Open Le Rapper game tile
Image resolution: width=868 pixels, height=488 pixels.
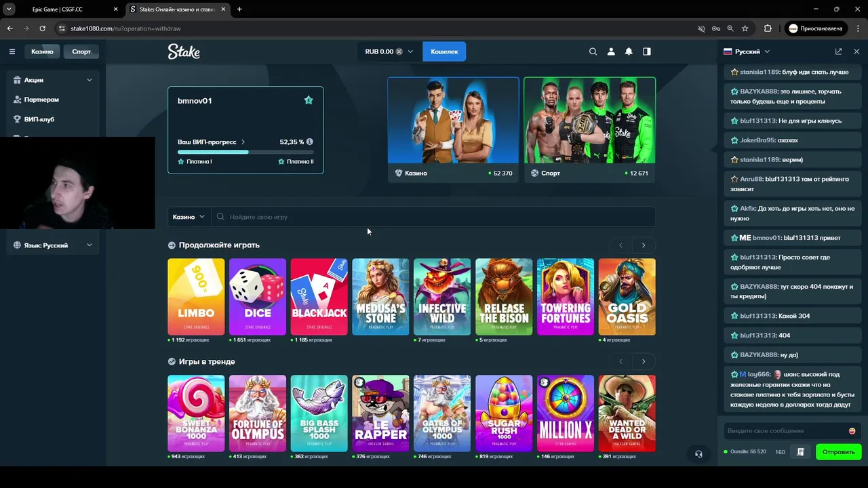[381, 413]
